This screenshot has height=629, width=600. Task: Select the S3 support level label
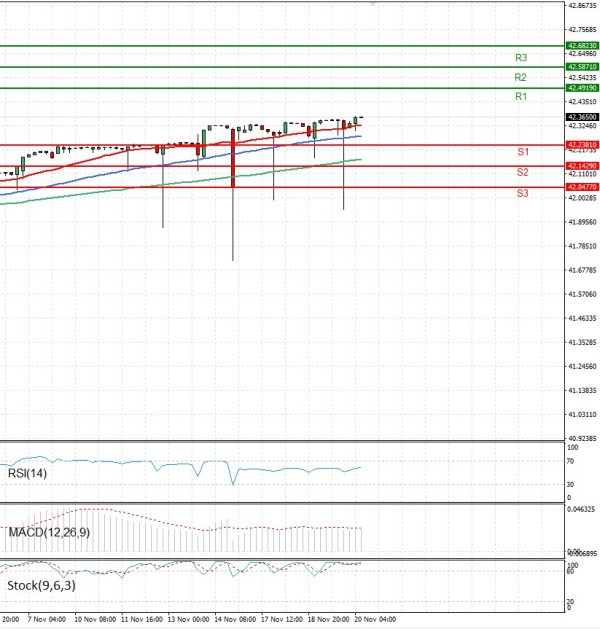click(x=523, y=192)
